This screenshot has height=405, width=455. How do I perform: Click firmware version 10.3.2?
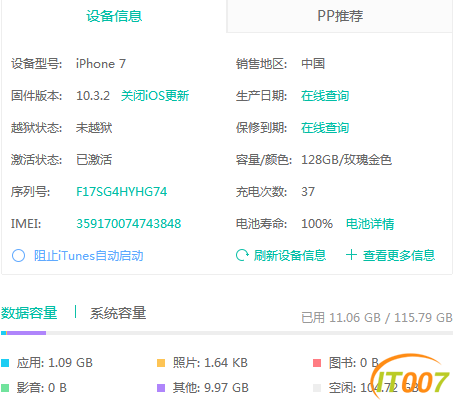point(93,96)
